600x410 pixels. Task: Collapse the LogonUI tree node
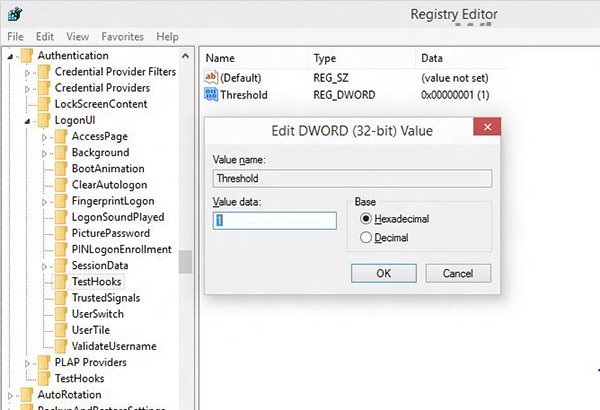click(x=27, y=121)
